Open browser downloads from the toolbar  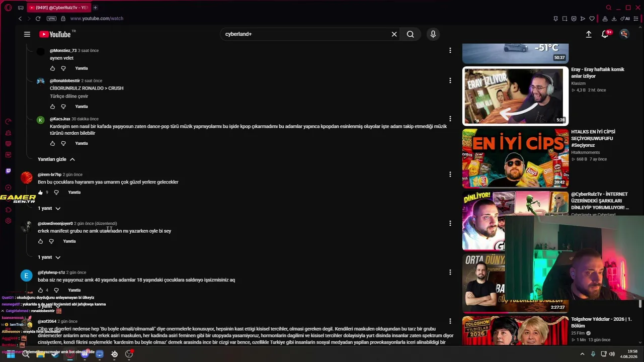tap(614, 19)
